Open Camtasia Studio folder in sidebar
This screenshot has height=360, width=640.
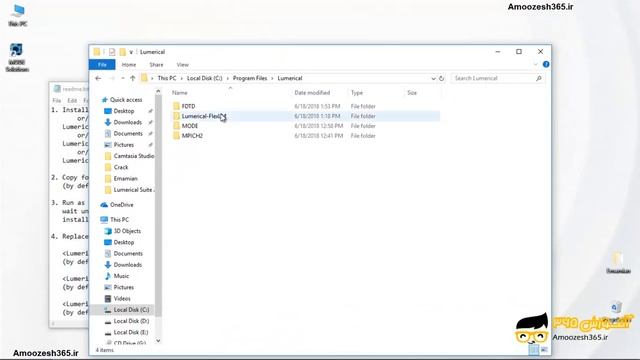pos(133,156)
